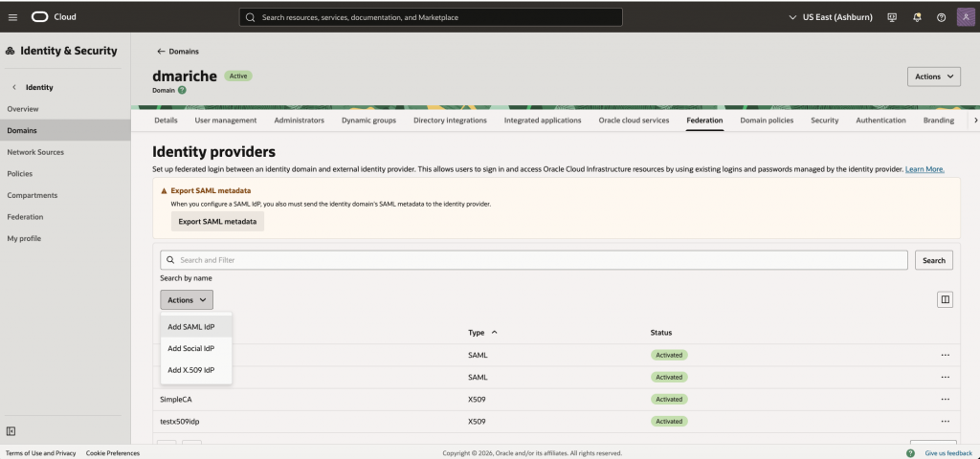The height and width of the screenshot is (459, 980).
Task: Open the hamburger navigation menu
Action: coord(12,17)
